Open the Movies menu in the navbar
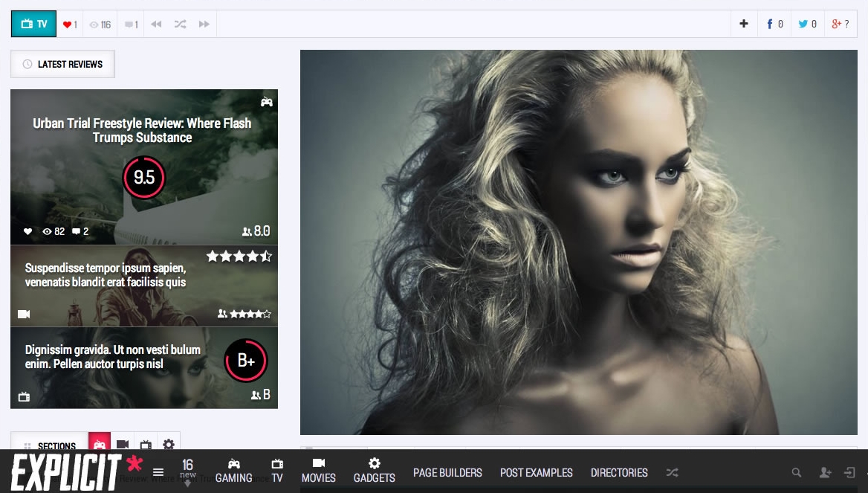The width and height of the screenshot is (868, 493). click(318, 471)
